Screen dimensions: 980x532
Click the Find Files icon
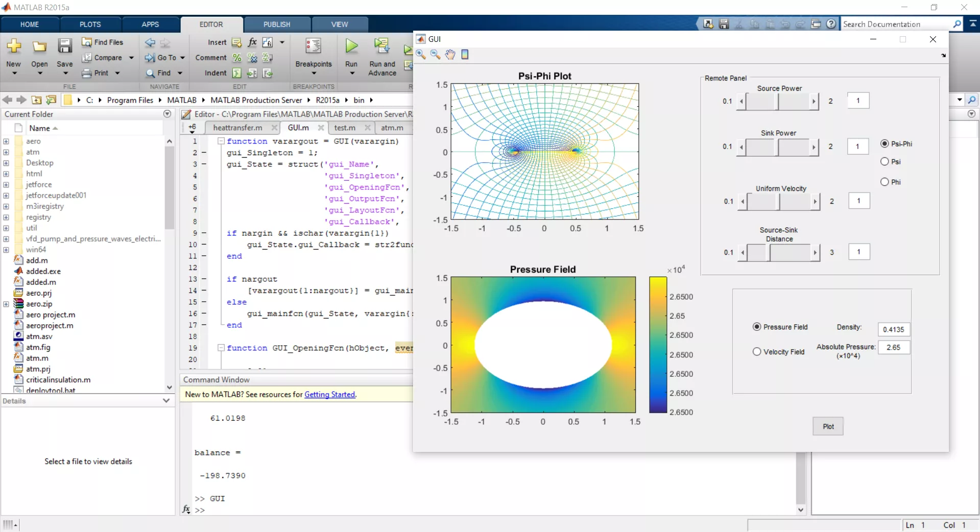pyautogui.click(x=87, y=42)
